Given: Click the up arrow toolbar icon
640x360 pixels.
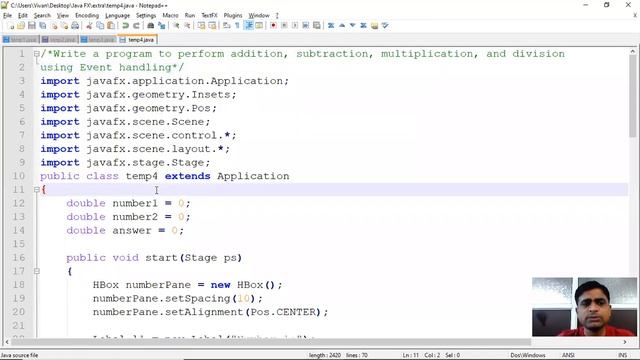Looking at the screenshot, I should click(x=342, y=26).
